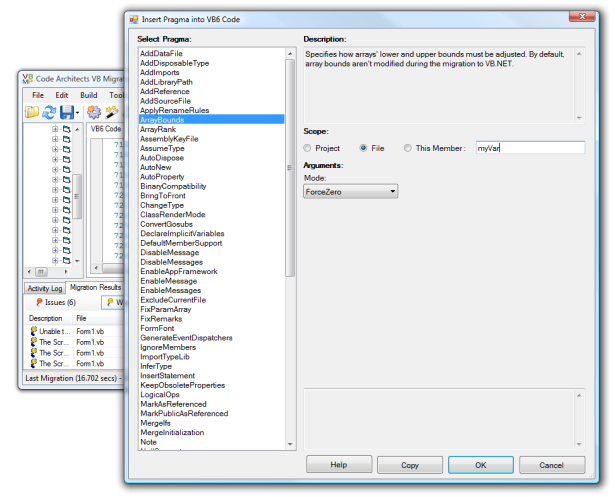Viewport: 615px width, 497px height.
Task: Select ApplyRenameRules pragma
Action: (x=211, y=110)
